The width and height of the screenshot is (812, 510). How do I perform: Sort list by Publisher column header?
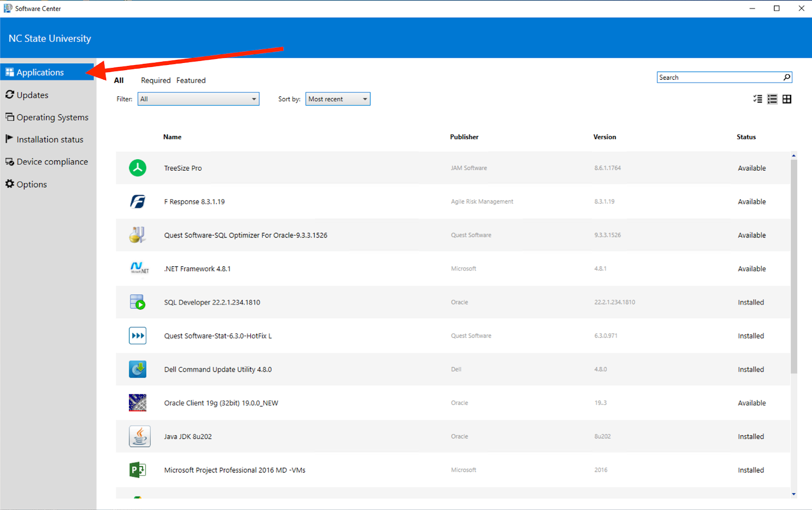tap(464, 137)
